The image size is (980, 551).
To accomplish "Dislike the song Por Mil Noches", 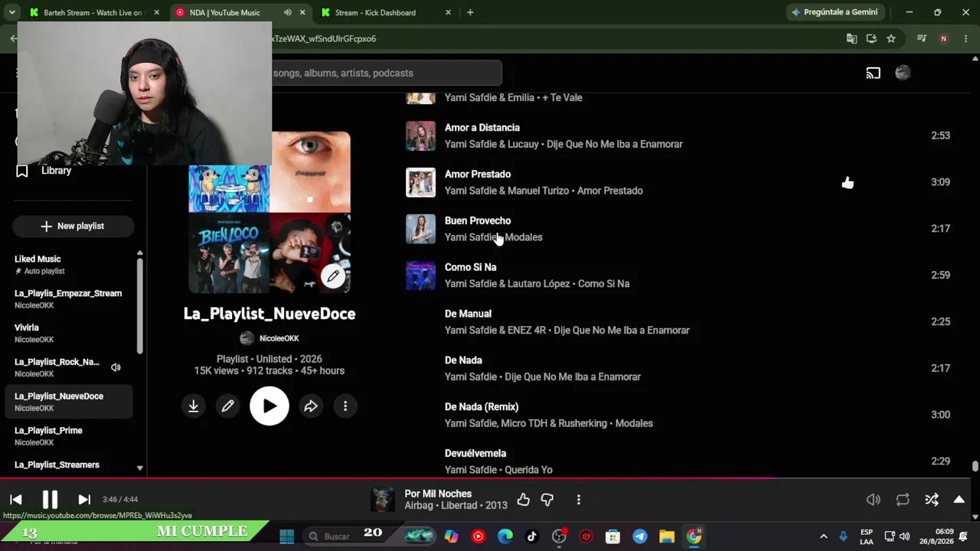I will click(x=547, y=500).
